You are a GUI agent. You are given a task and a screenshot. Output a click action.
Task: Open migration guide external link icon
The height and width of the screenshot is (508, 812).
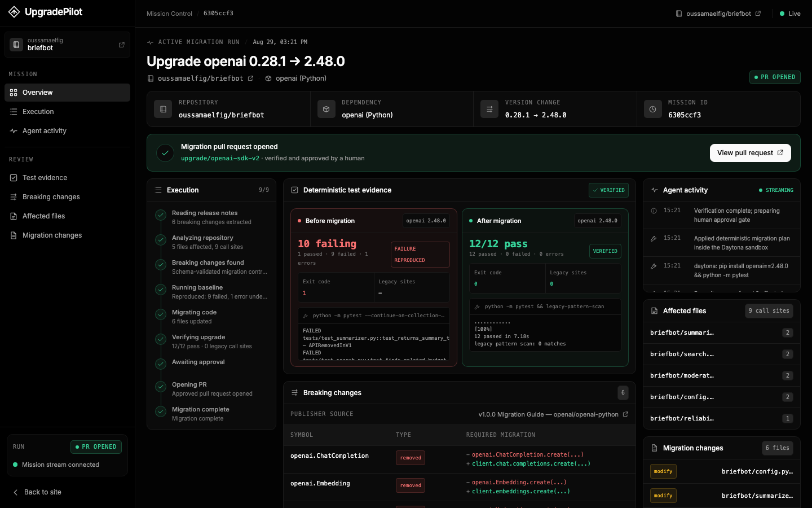coord(625,414)
